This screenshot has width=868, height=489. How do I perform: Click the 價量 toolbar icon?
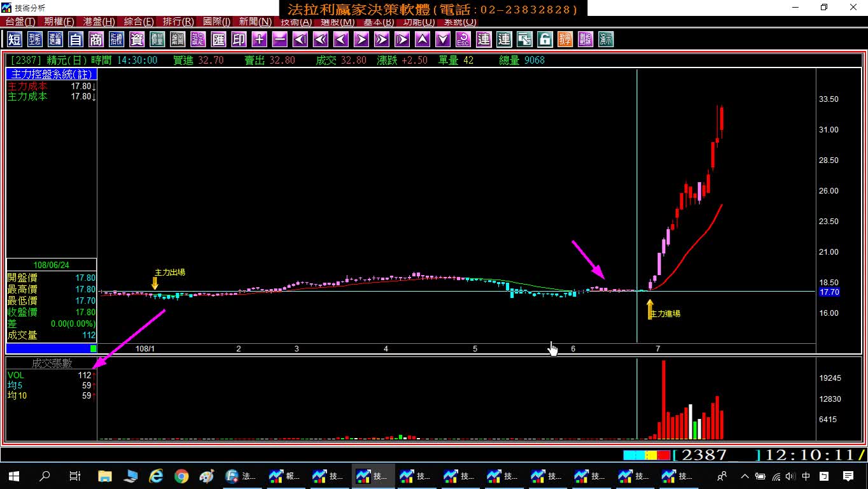pos(157,39)
